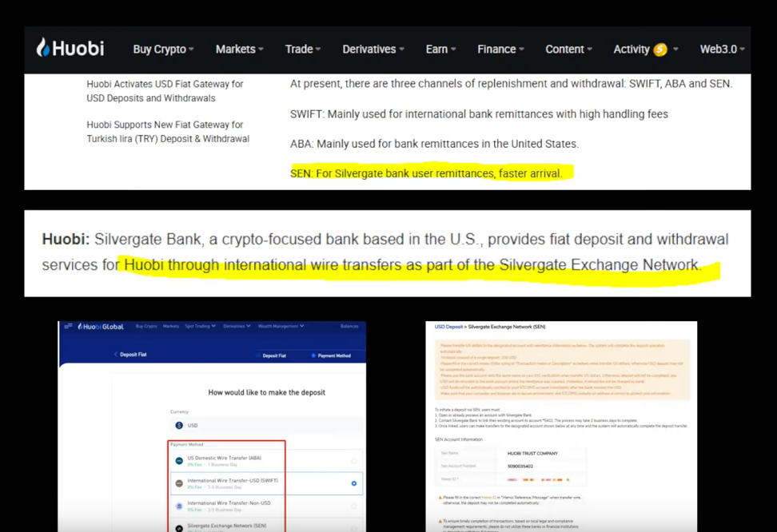Click the back arrow beside Deposit Fiat
The width and height of the screenshot is (777, 532).
[x=115, y=354]
